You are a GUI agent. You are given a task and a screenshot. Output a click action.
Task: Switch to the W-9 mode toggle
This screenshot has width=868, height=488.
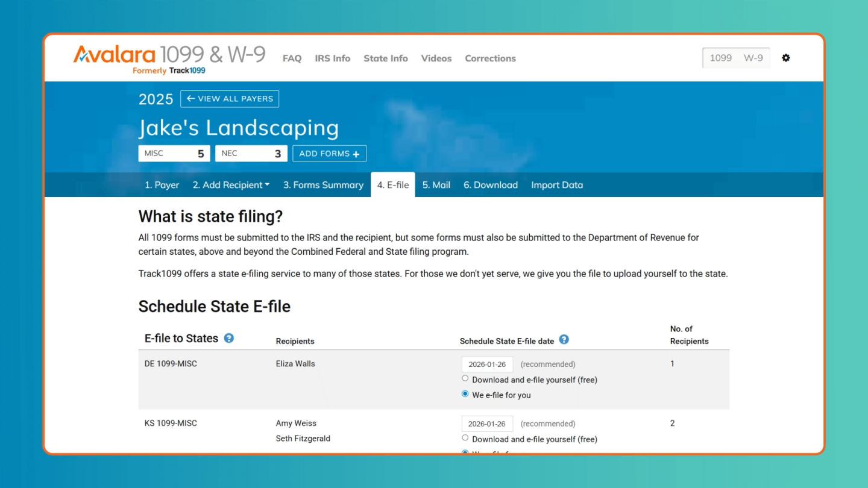(x=753, y=58)
